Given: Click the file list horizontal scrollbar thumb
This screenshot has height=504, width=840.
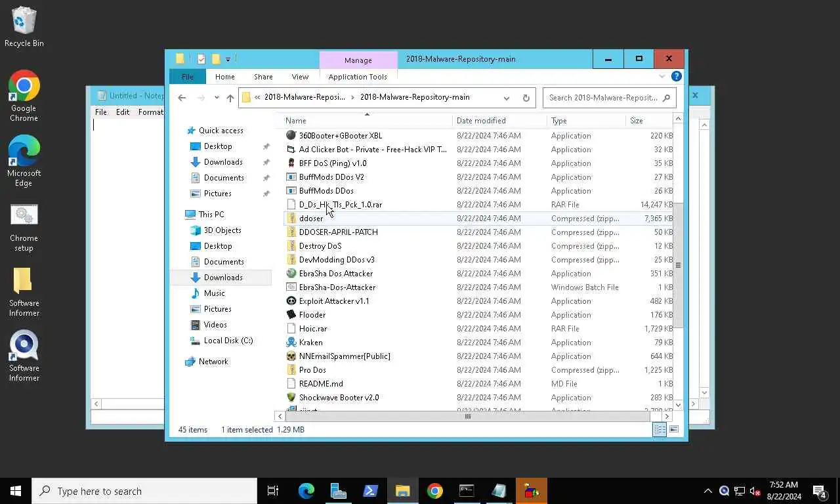Looking at the screenshot, I should click(468, 416).
